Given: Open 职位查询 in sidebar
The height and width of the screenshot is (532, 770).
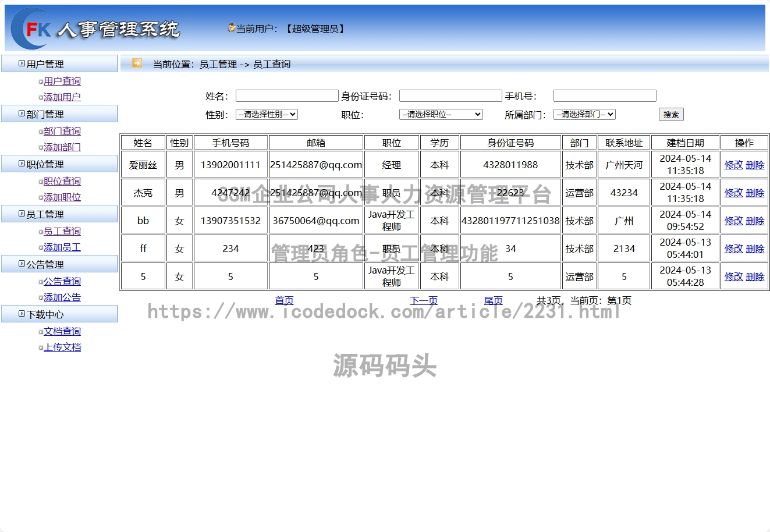Looking at the screenshot, I should click(62, 181).
